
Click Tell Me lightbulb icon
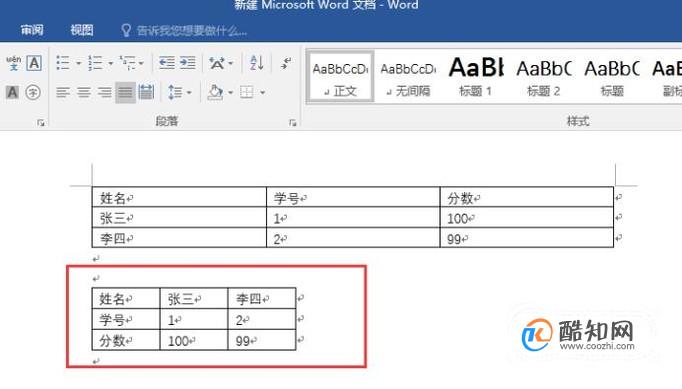(126, 30)
